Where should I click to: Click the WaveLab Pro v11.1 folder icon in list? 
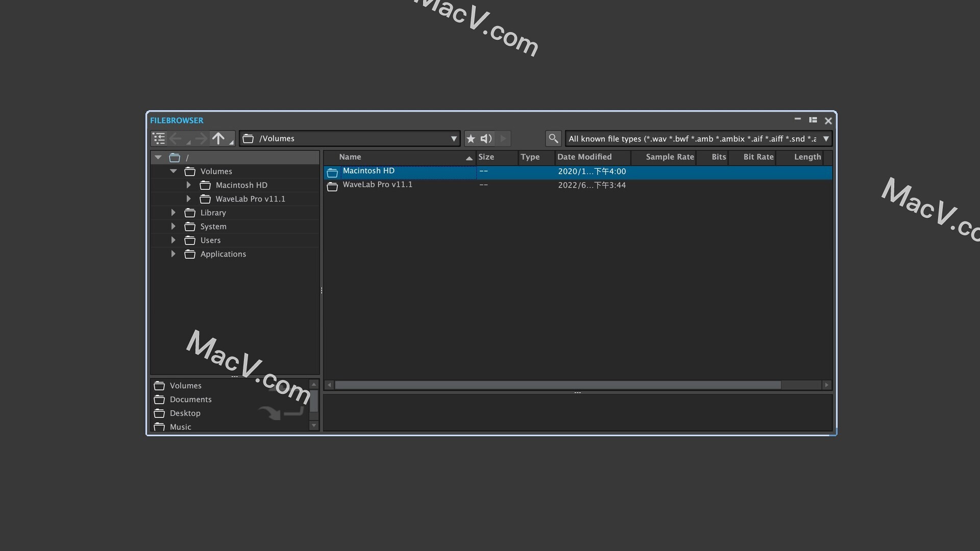pyautogui.click(x=332, y=186)
